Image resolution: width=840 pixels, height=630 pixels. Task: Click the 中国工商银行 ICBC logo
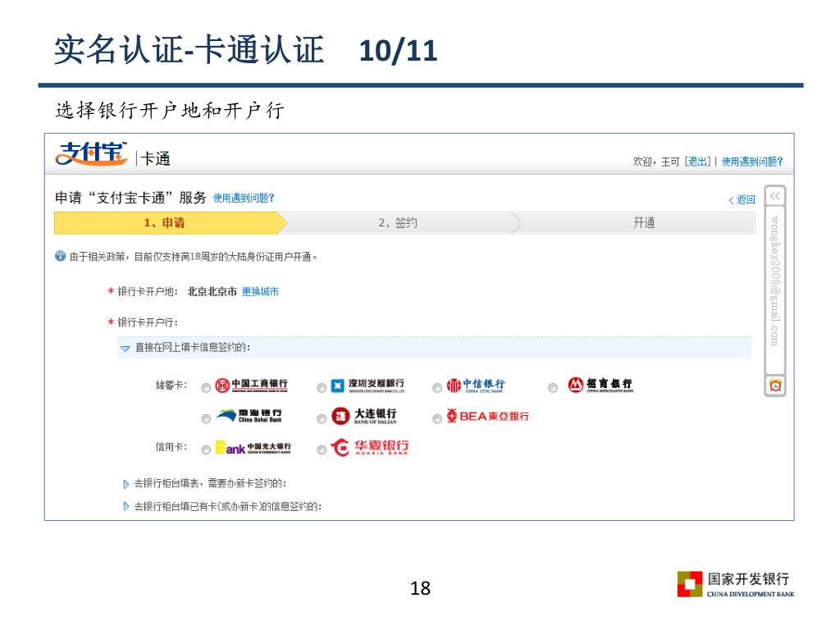click(251, 386)
